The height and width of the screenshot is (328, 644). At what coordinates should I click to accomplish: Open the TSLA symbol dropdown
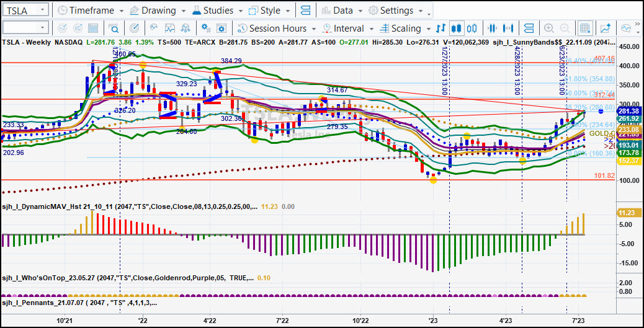[43, 11]
